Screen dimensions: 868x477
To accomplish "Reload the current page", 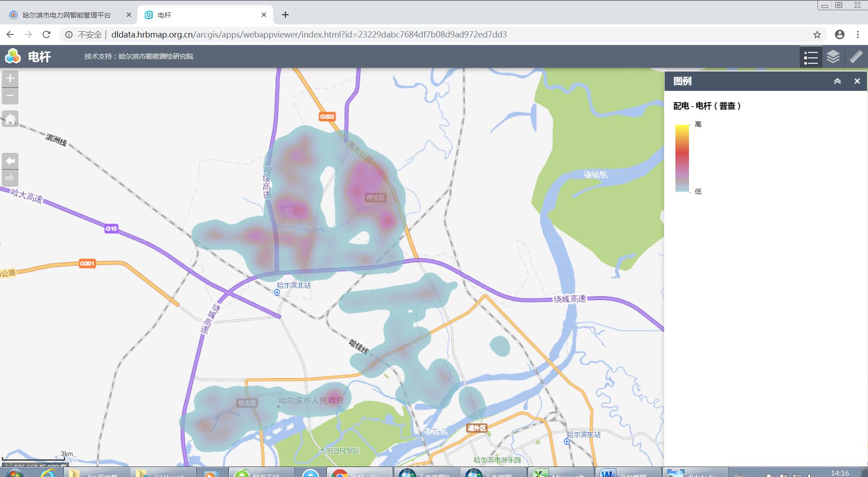I will point(47,34).
